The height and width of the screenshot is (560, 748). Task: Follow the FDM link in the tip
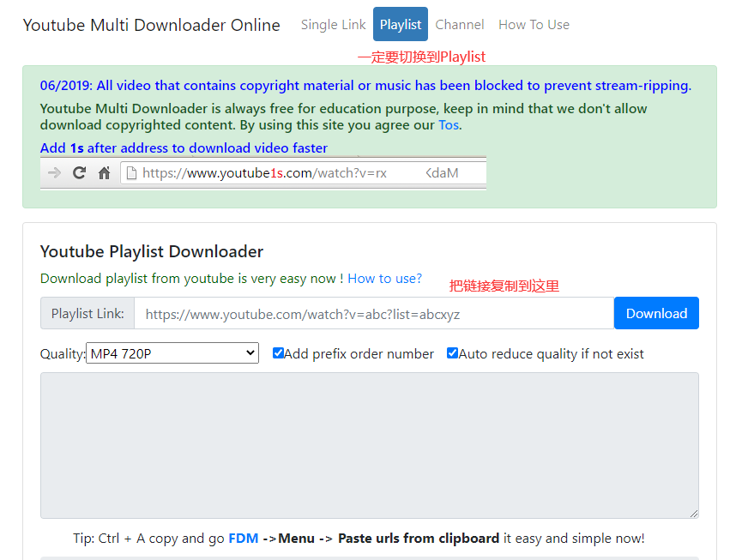pyautogui.click(x=244, y=539)
